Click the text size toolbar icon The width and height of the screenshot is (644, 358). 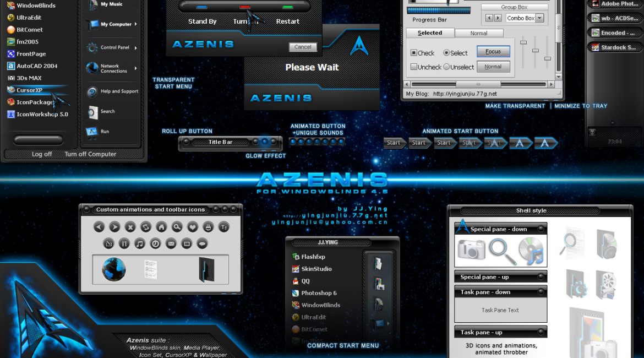point(224,227)
